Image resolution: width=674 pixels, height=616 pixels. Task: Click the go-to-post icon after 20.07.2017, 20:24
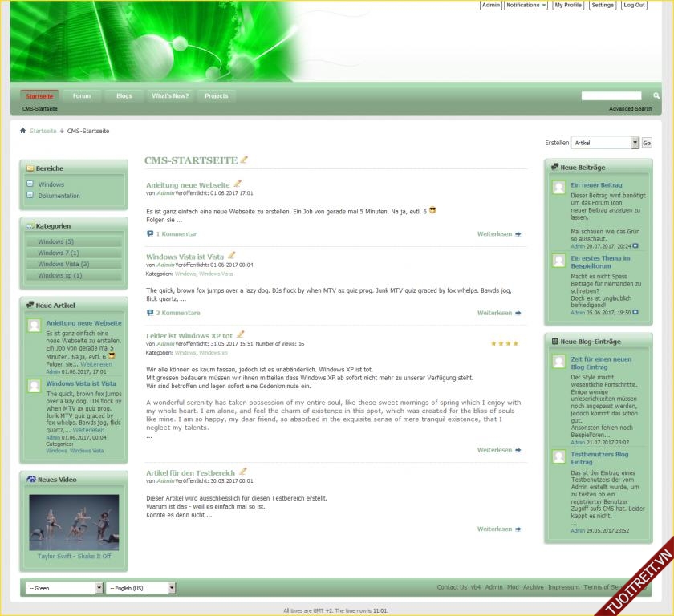[x=635, y=246]
